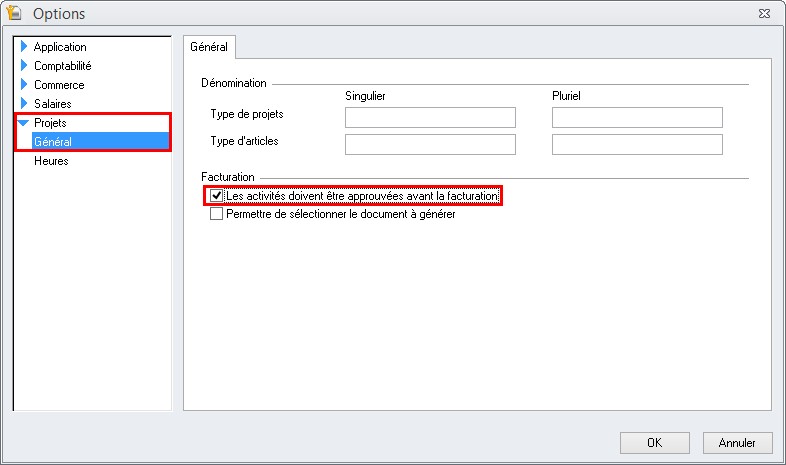Select the Projets category label
Viewport: 786px width, 465px height.
point(50,123)
